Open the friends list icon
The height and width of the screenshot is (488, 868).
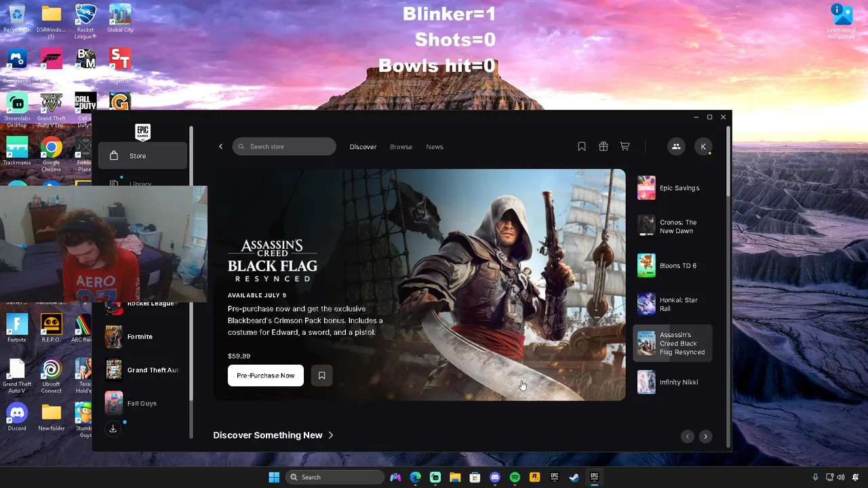676,146
